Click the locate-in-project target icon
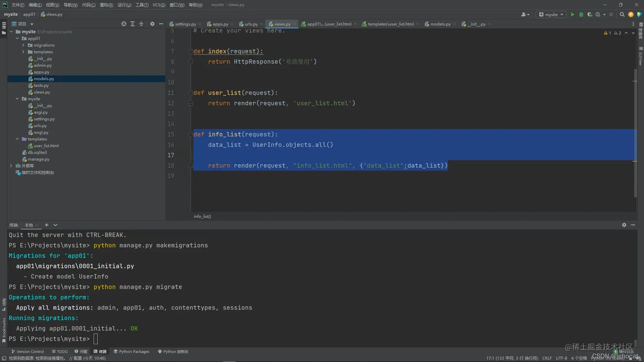 tap(124, 24)
